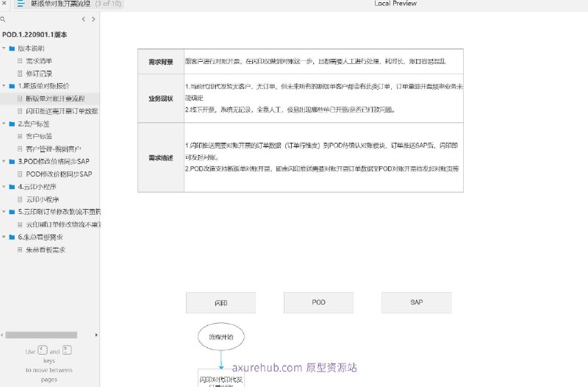Viewport: 588px width, 387px height.
Task: Collapse the 2.客户标签 folder
Action: (x=4, y=124)
